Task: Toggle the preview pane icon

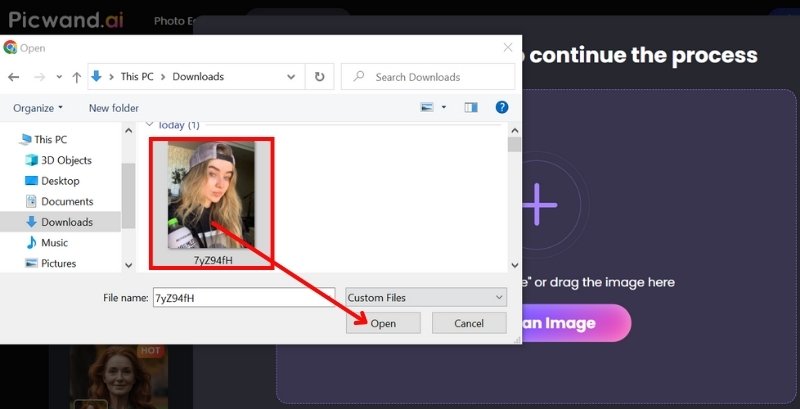Action: click(471, 107)
